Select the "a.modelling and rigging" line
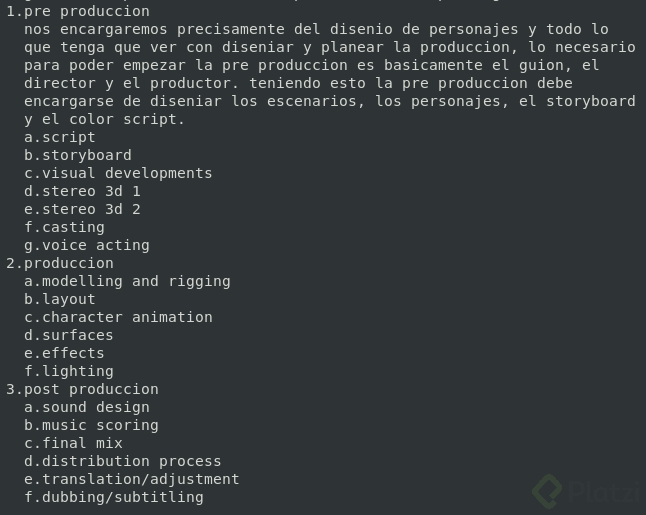 click(x=127, y=281)
